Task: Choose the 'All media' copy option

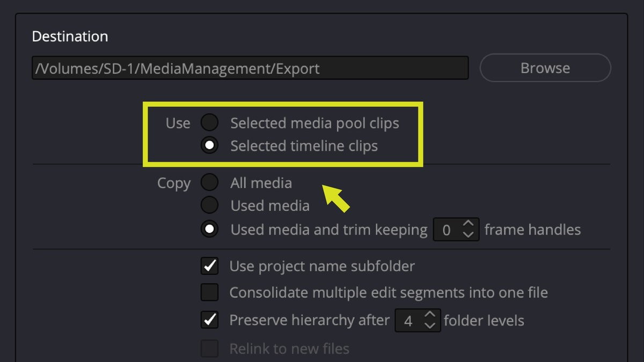Action: tap(209, 182)
